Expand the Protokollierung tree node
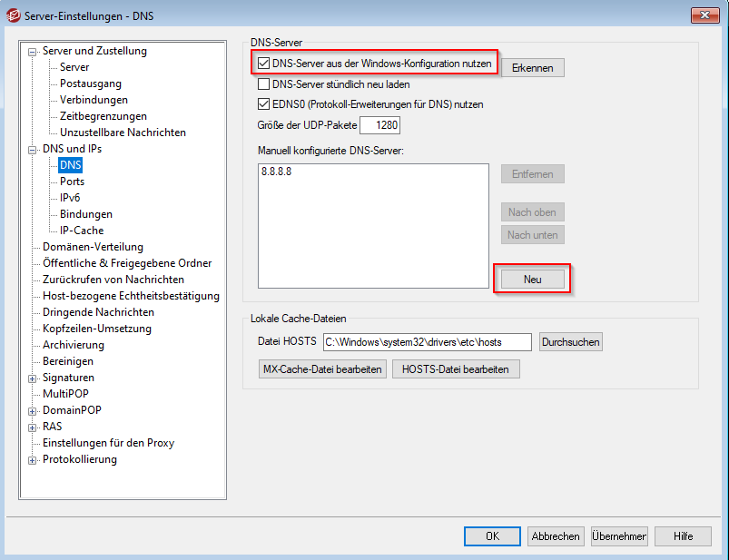 (x=33, y=460)
